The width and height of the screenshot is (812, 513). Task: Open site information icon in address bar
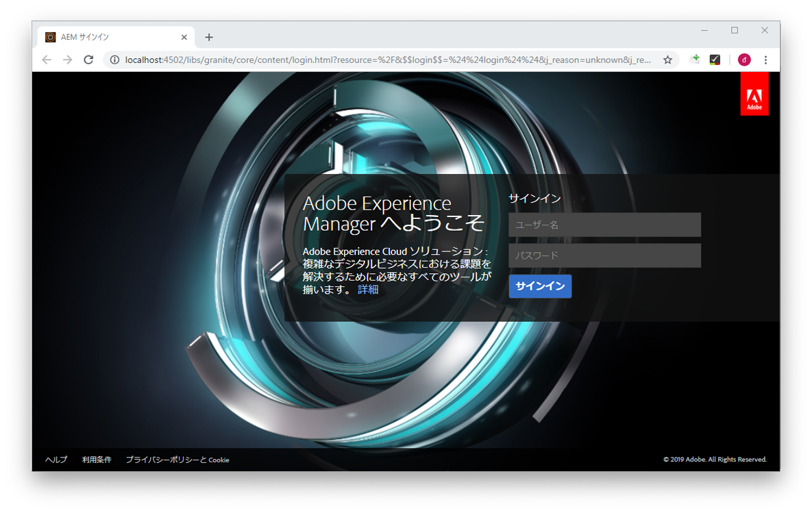pos(114,60)
